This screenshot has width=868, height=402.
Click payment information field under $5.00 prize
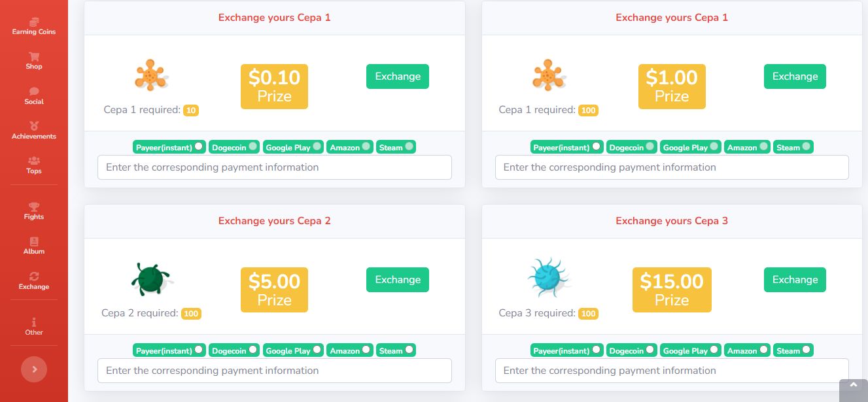click(274, 371)
